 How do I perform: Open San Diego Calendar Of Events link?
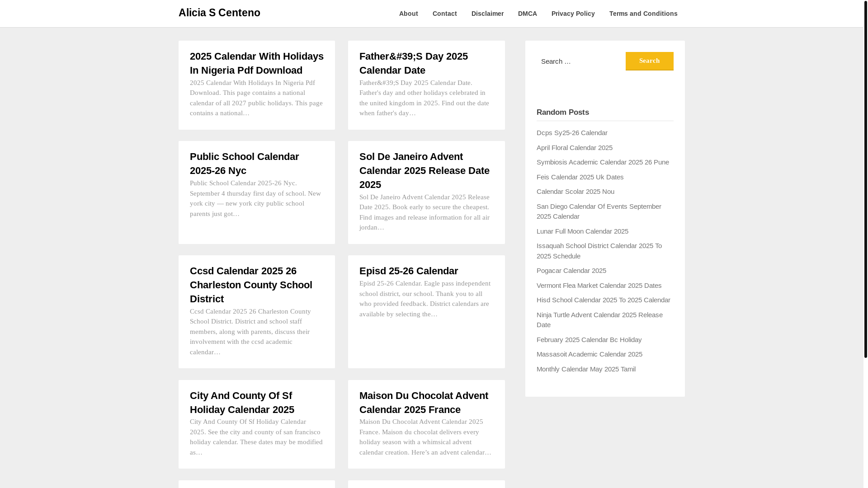point(599,211)
